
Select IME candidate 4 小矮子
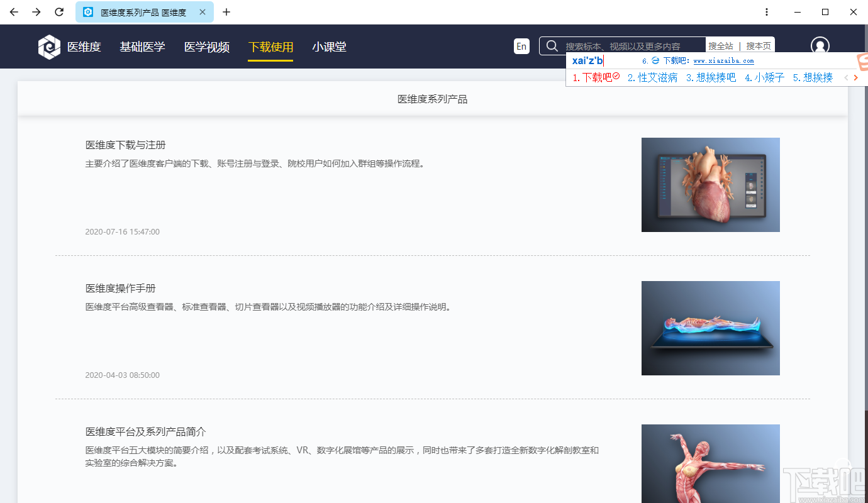(x=764, y=77)
